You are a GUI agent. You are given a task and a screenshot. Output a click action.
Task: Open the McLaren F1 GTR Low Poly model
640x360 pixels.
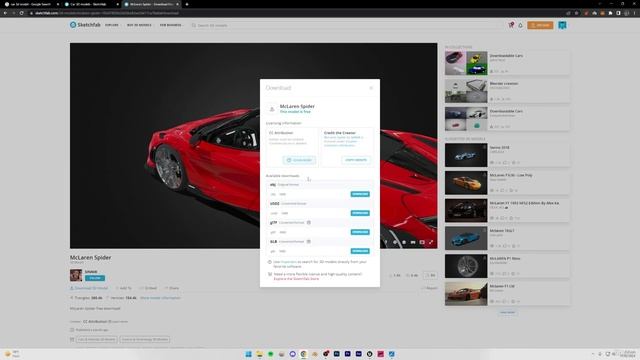[x=507, y=182]
